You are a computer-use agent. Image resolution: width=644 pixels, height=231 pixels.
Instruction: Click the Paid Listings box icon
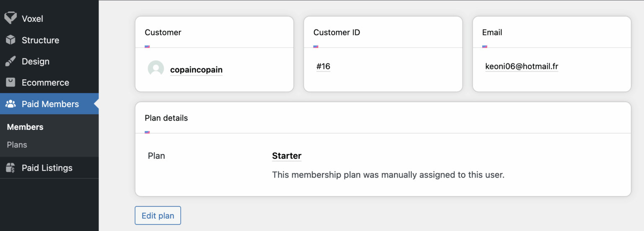(x=10, y=168)
